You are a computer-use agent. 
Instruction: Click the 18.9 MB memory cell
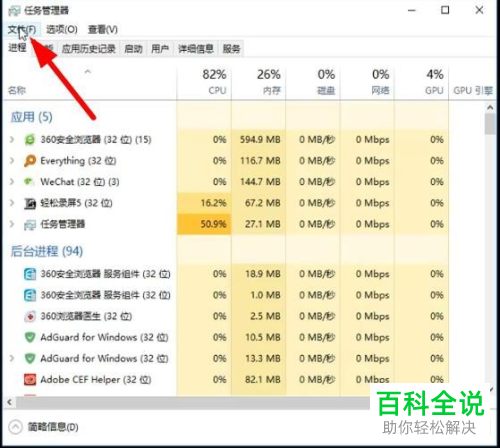259,274
